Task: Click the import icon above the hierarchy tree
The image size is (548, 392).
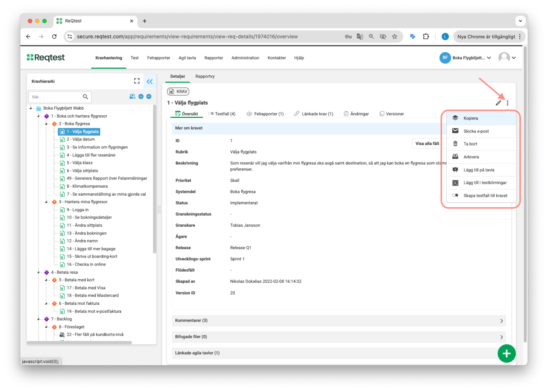Action: point(132,97)
